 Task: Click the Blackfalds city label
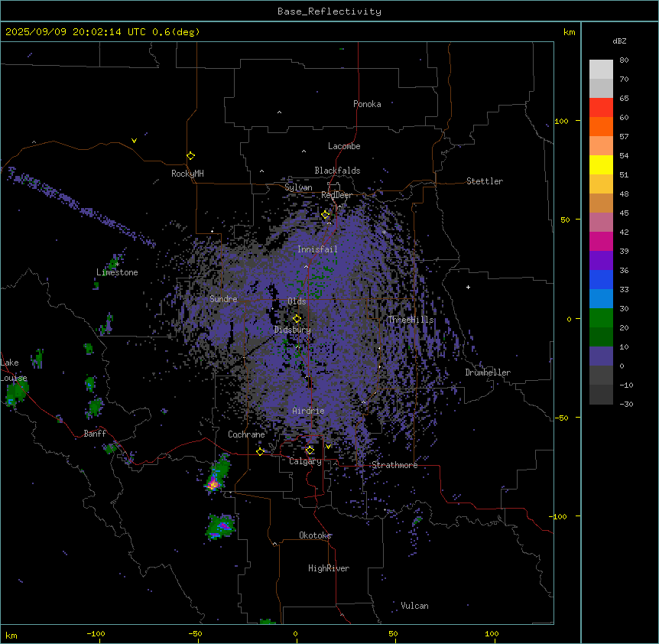point(337,171)
